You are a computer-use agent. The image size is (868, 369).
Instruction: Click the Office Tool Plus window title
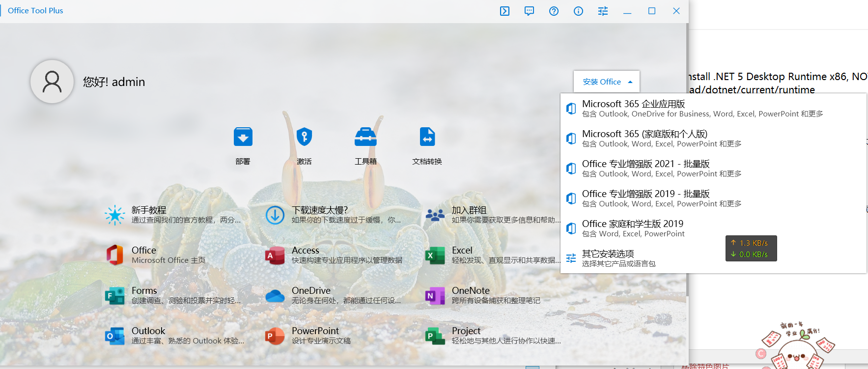[x=35, y=11]
